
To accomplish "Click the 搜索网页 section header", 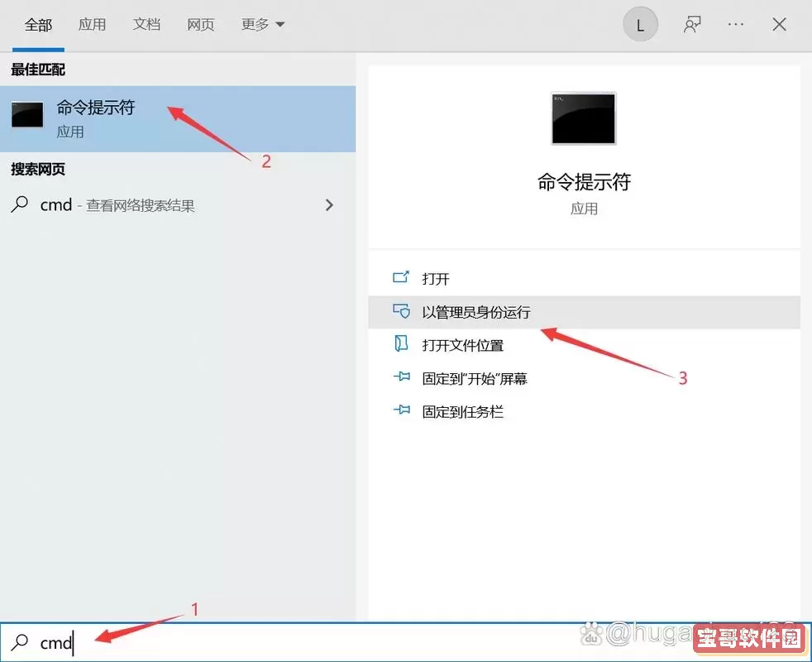I will click(x=38, y=169).
